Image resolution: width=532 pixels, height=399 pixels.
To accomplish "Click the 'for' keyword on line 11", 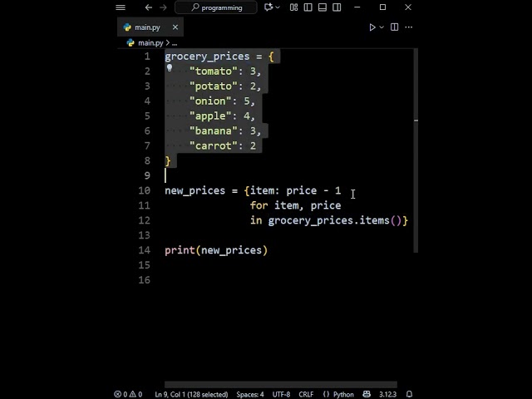I will click(x=259, y=205).
